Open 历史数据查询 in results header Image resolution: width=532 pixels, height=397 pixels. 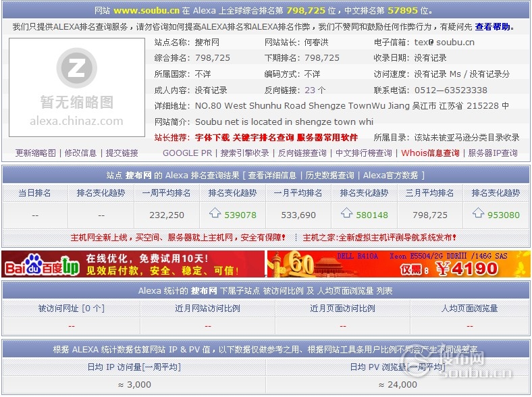329,176
